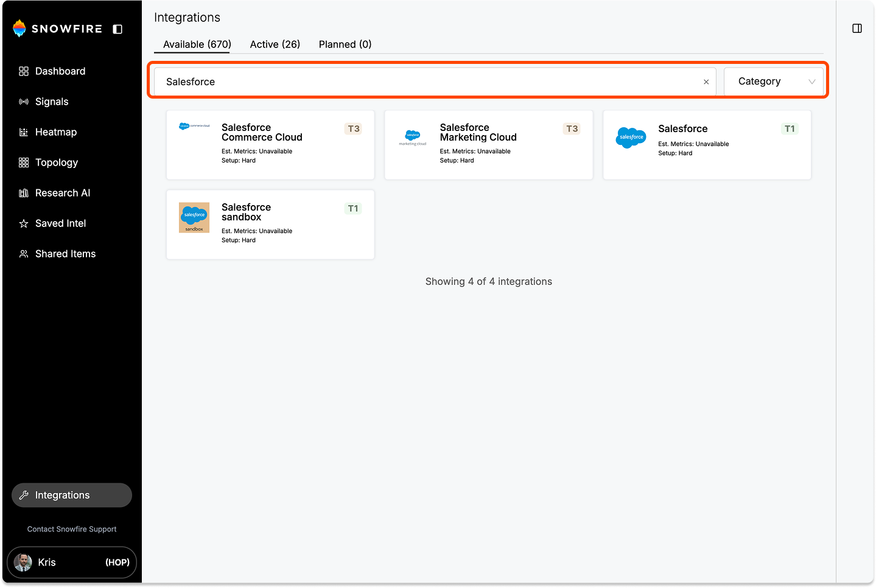Click T3 badge on Marketing Cloud card
Viewport: 876px width, 588px height.
tap(572, 128)
